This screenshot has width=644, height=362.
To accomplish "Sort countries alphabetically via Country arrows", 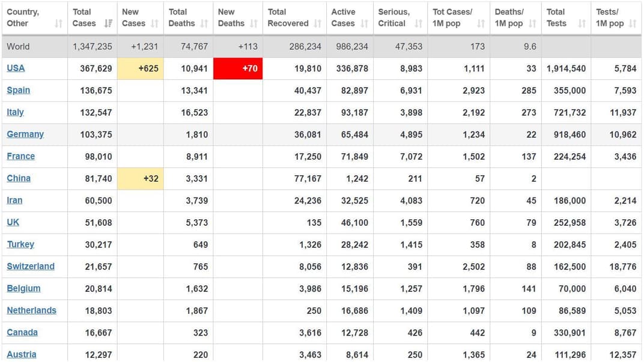I will pos(58,23).
